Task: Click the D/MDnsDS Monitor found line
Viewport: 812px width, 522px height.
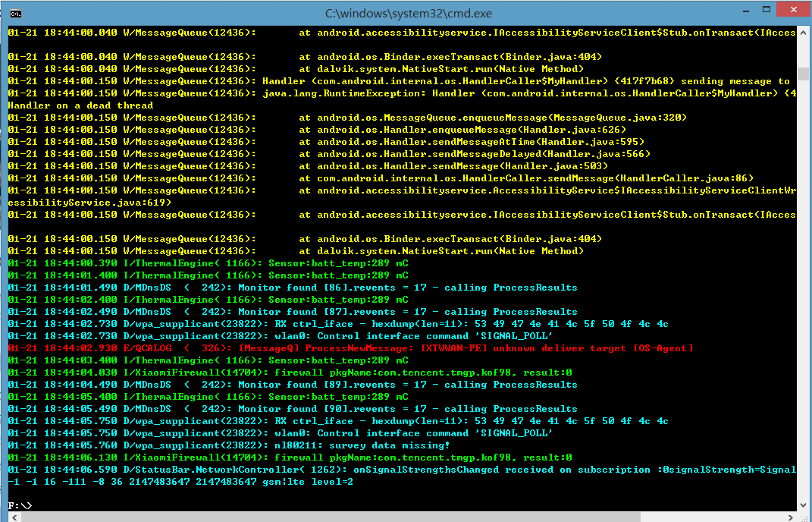Action: (265, 288)
